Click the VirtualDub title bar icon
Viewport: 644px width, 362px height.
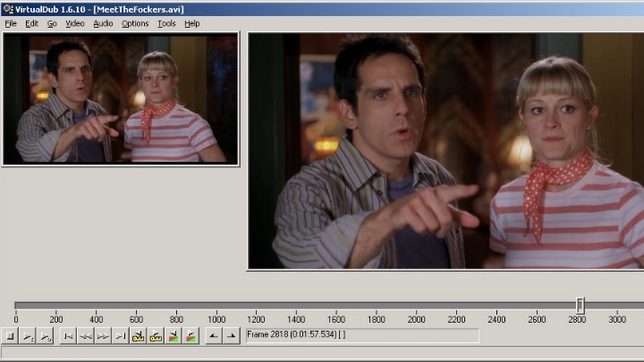8,9
